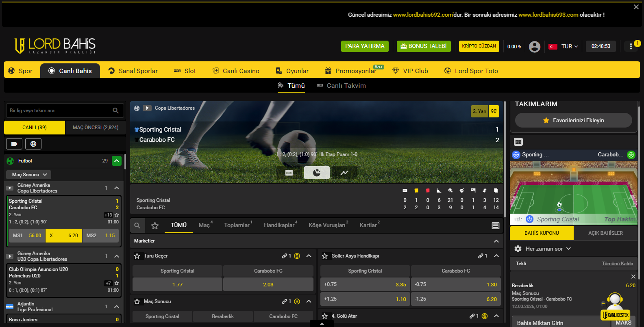Star the 4. Golü Atar market

point(324,316)
